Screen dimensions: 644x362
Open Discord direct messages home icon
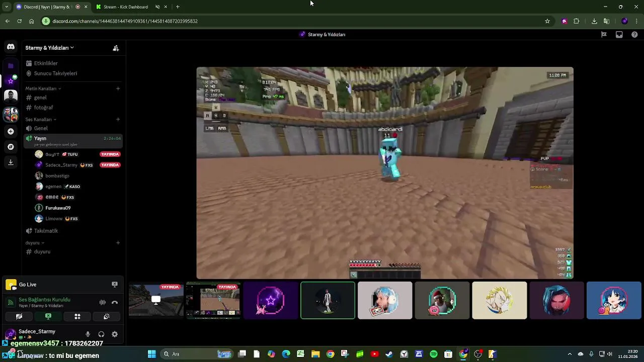click(11, 47)
